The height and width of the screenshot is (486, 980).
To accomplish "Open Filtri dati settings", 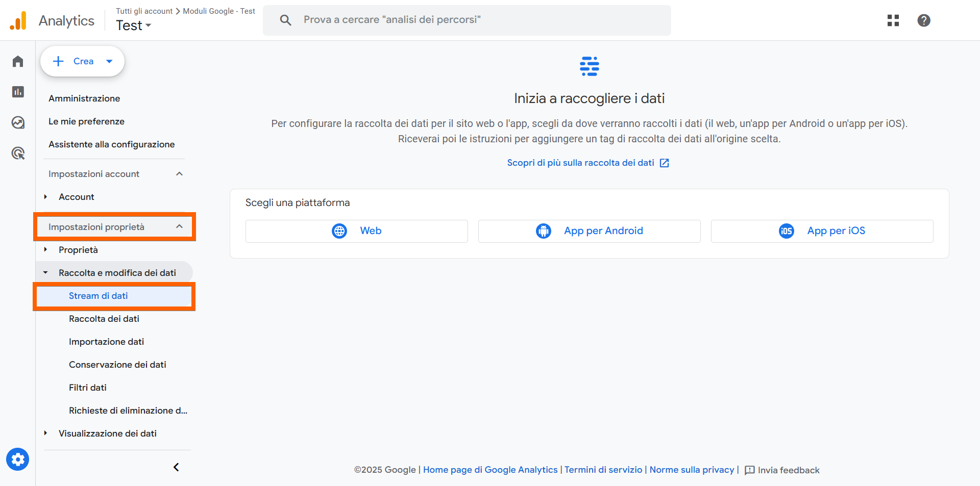I will pyautogui.click(x=87, y=387).
